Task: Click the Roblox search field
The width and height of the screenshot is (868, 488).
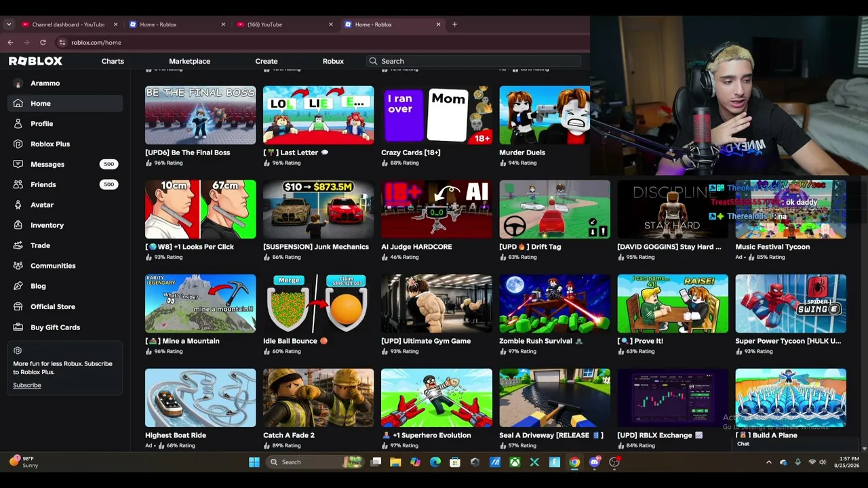Action: (x=473, y=61)
